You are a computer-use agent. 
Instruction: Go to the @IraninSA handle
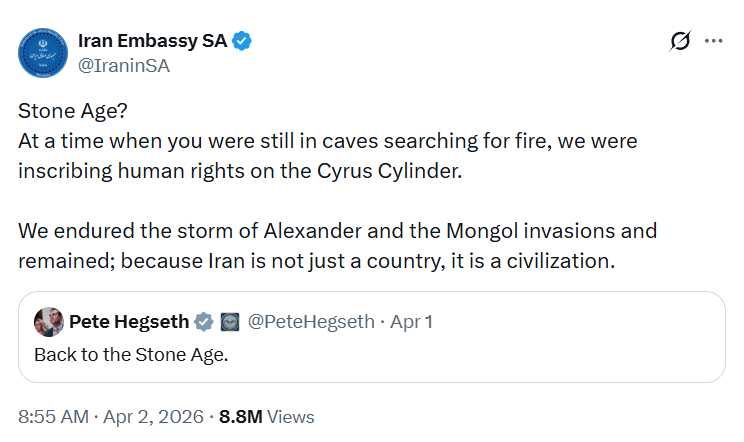coord(123,66)
